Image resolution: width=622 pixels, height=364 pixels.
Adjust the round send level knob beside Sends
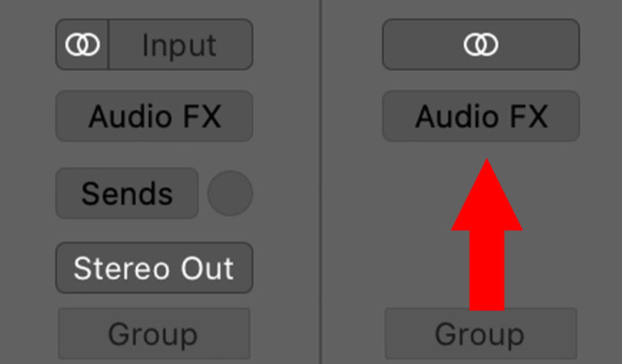(230, 193)
